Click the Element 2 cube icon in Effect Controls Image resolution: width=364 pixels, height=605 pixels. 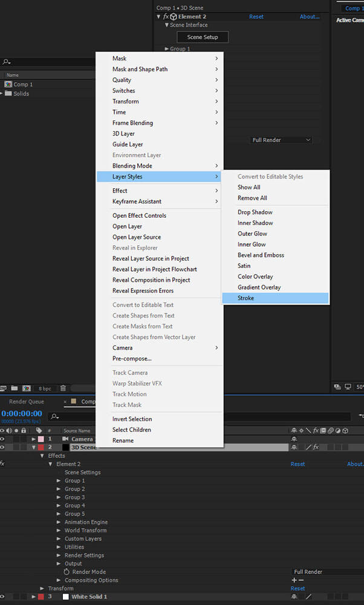(173, 16)
